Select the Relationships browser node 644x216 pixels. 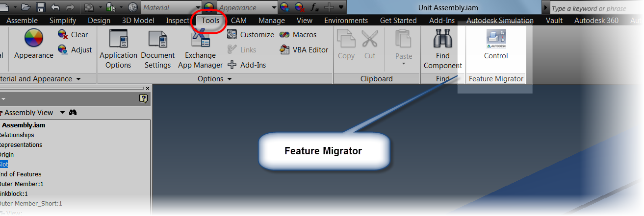(17, 135)
